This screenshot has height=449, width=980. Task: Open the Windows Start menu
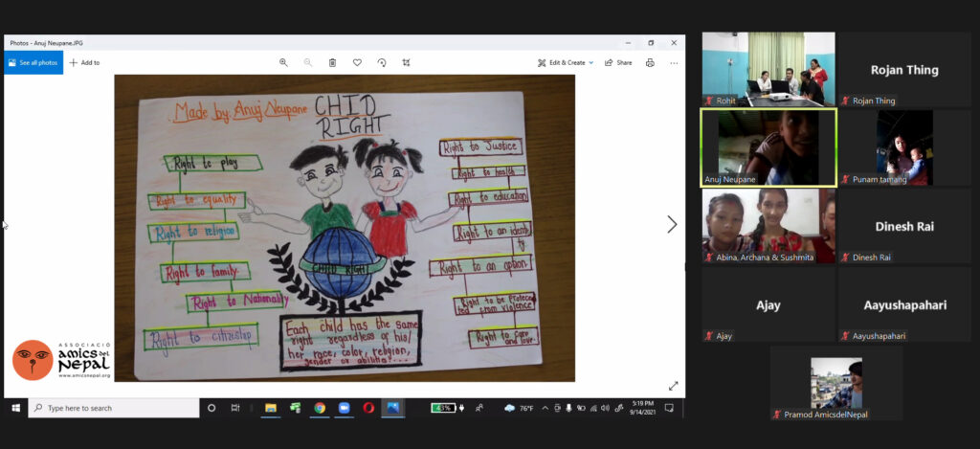point(15,408)
